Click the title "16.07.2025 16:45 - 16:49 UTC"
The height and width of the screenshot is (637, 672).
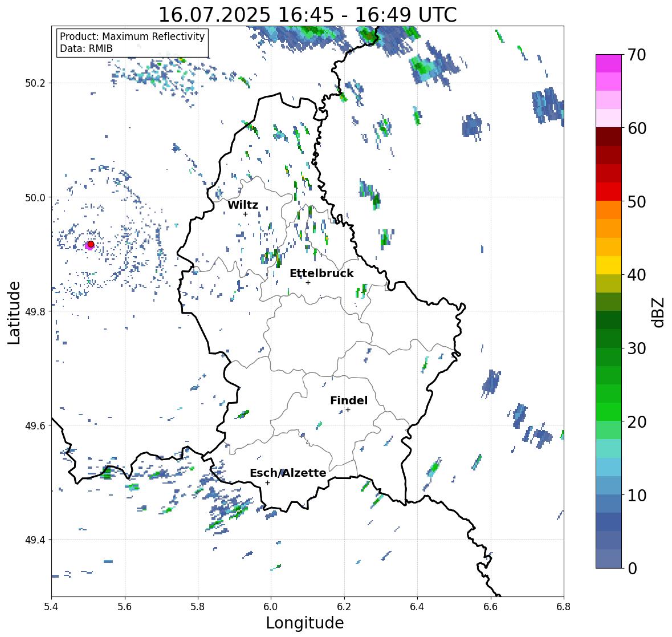tap(308, 15)
